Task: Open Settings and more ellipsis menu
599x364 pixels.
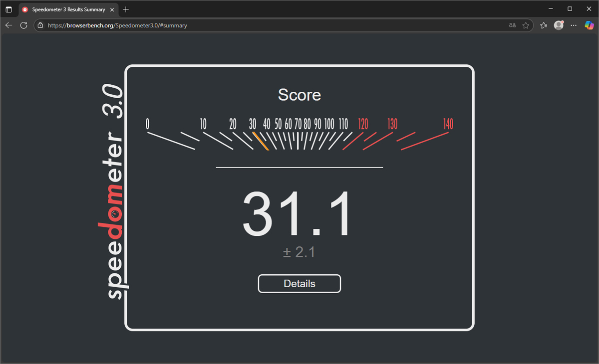Action: tap(574, 25)
